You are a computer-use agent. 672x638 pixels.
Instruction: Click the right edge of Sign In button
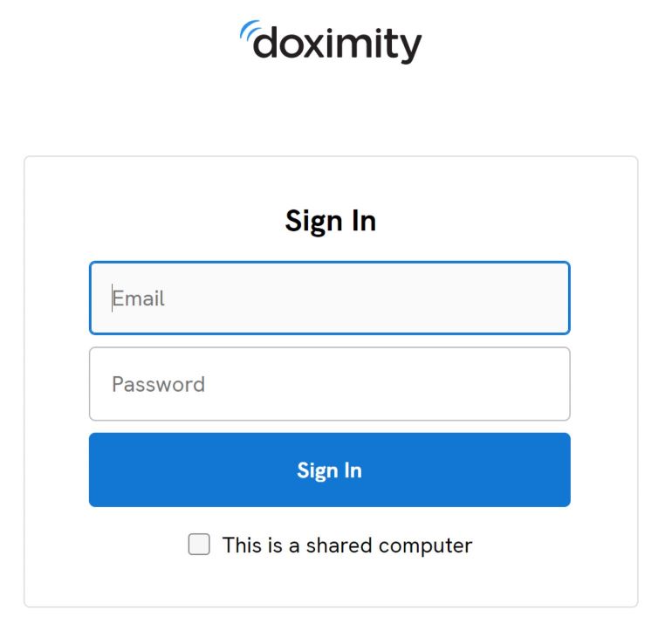click(x=561, y=470)
